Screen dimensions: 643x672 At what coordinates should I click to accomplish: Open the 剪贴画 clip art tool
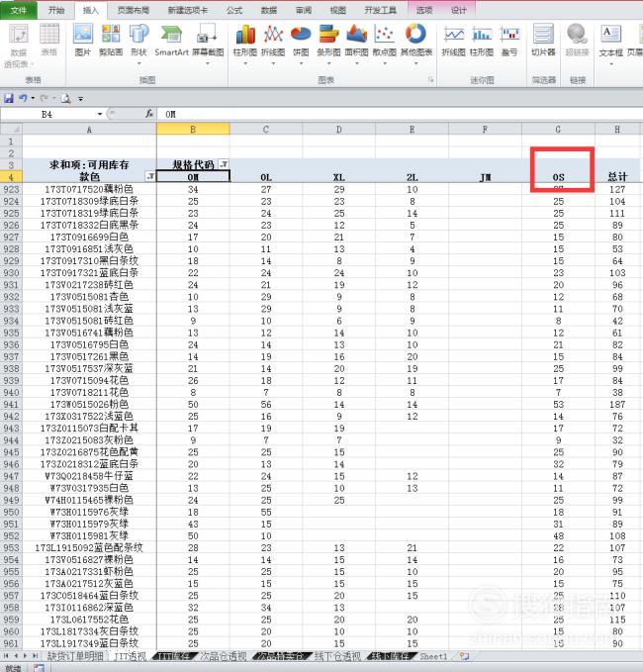coord(111,40)
